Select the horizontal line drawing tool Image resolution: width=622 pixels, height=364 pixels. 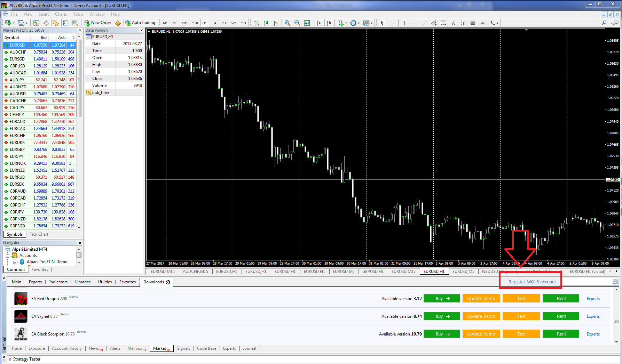tap(414, 23)
